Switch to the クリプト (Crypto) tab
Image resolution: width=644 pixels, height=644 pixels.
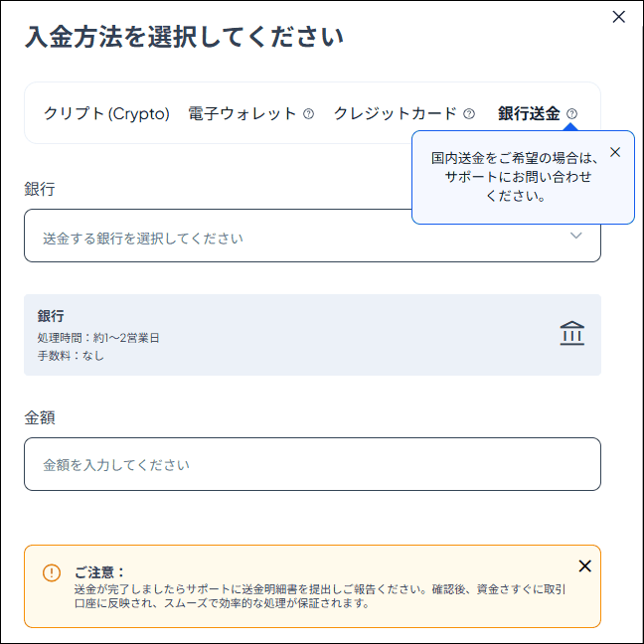click(106, 113)
